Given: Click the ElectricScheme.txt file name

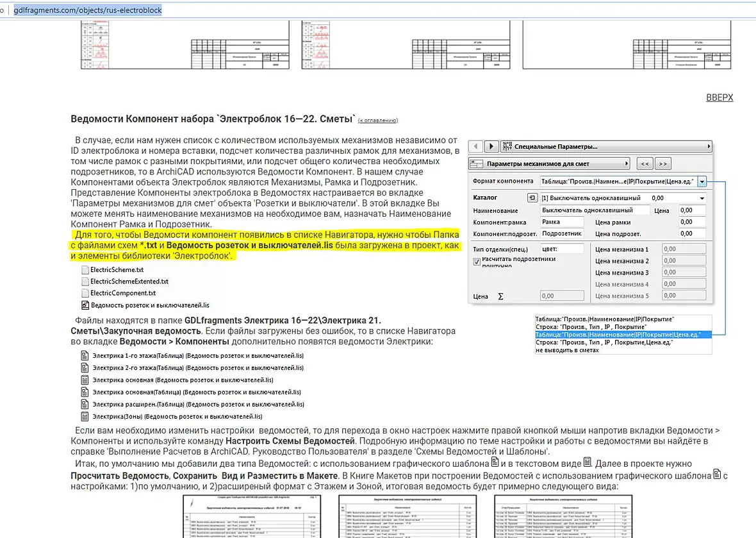Looking at the screenshot, I should point(117,270).
